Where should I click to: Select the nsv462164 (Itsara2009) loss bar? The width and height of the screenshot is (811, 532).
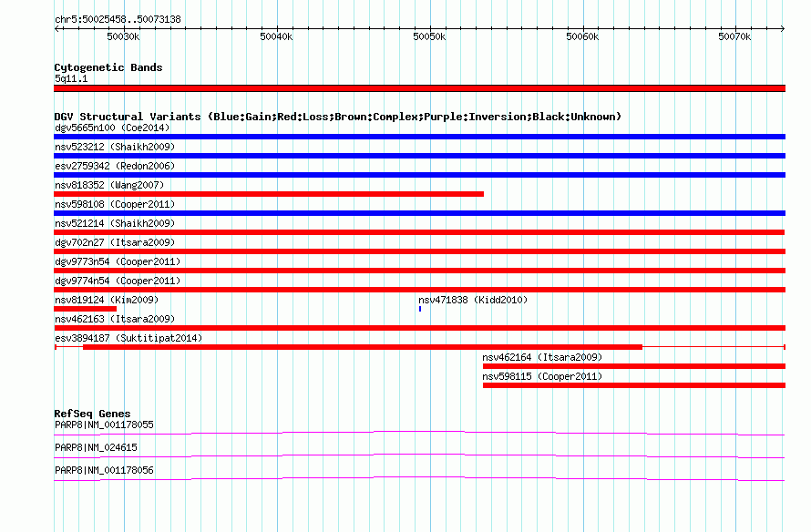(634, 366)
